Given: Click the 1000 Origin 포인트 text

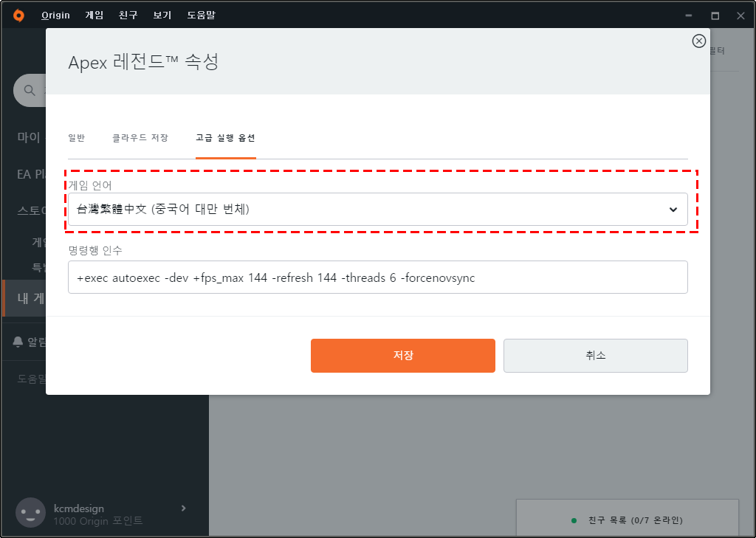Looking at the screenshot, I should point(98,520).
